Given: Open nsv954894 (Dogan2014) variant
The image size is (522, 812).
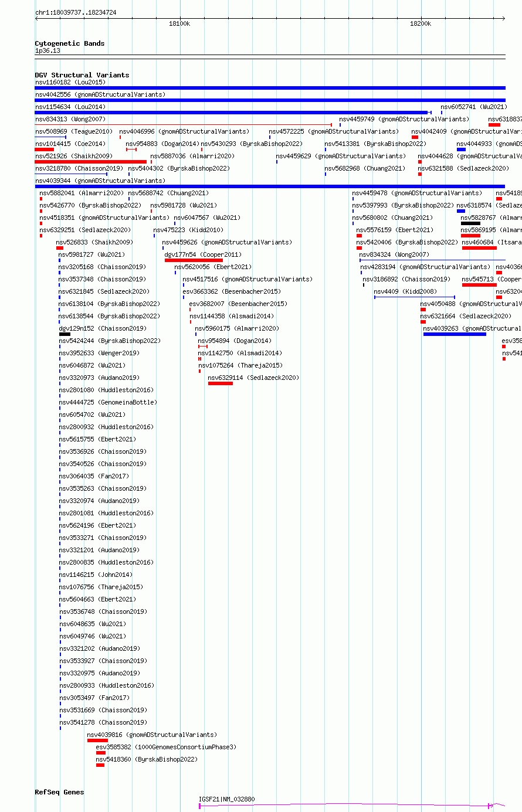Looking at the screenshot, I should (235, 341).
